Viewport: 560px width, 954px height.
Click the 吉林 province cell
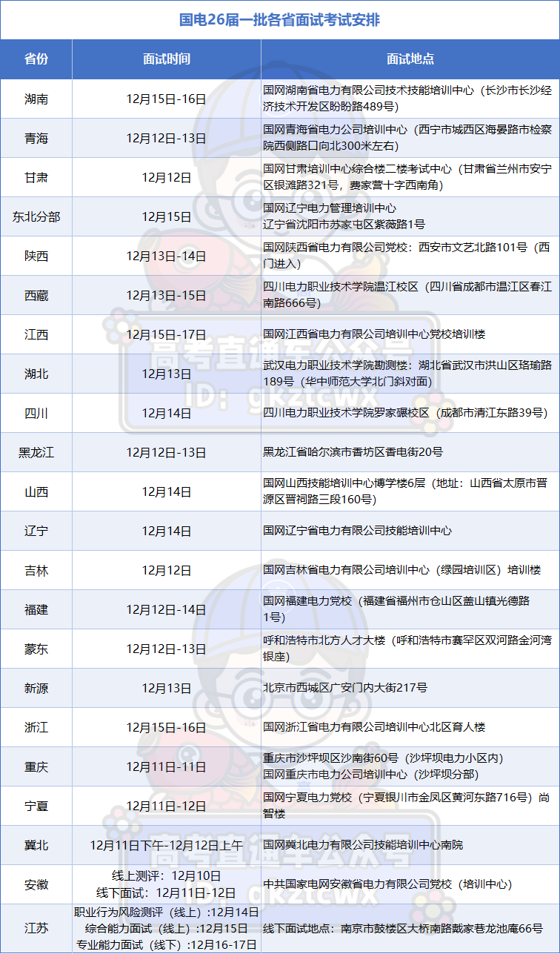[x=36, y=570]
